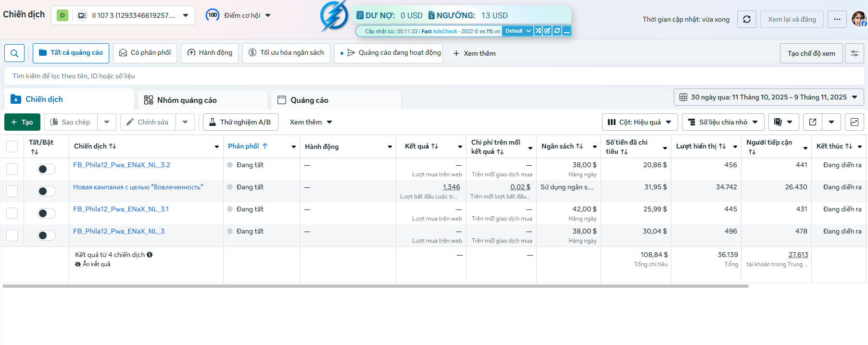Toggle on campaign FB_Phila12_Pwa_ENaX_NL_3.2
Image resolution: width=868 pixels, height=345 pixels.
47,169
